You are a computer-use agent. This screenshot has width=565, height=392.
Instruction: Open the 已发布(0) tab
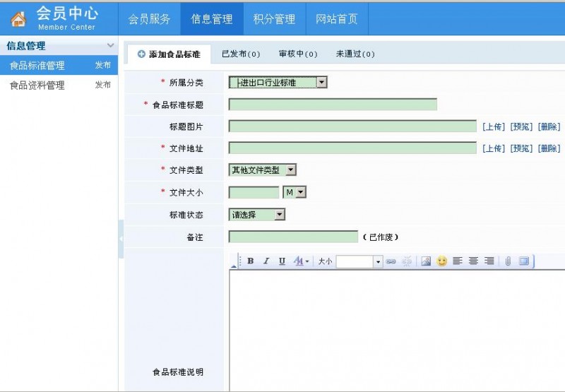[241, 54]
